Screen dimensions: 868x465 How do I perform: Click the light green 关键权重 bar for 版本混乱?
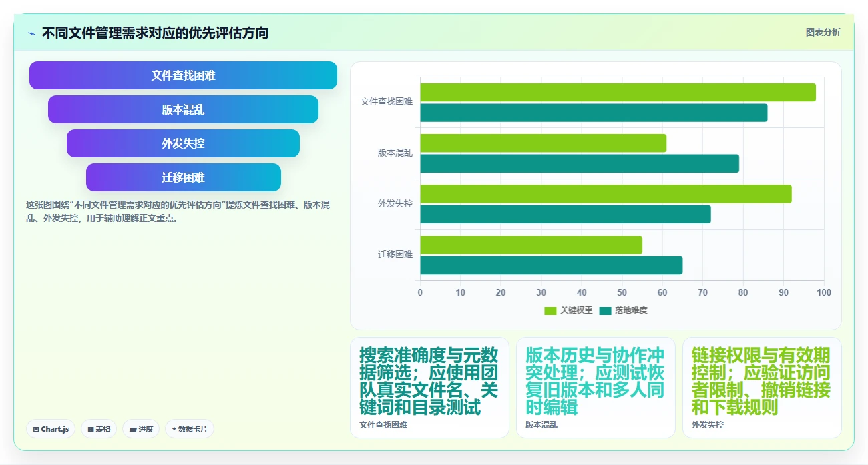pyautogui.click(x=543, y=143)
